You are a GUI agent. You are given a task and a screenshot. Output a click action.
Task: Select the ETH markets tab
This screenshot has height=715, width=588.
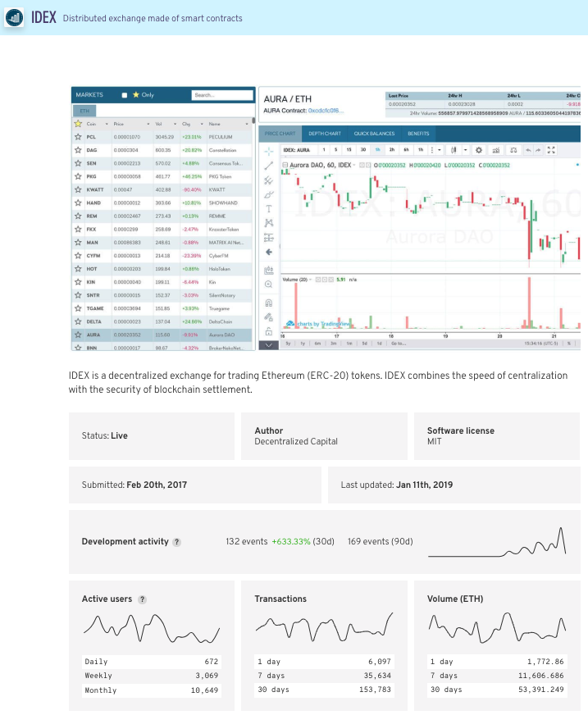pyautogui.click(x=84, y=111)
